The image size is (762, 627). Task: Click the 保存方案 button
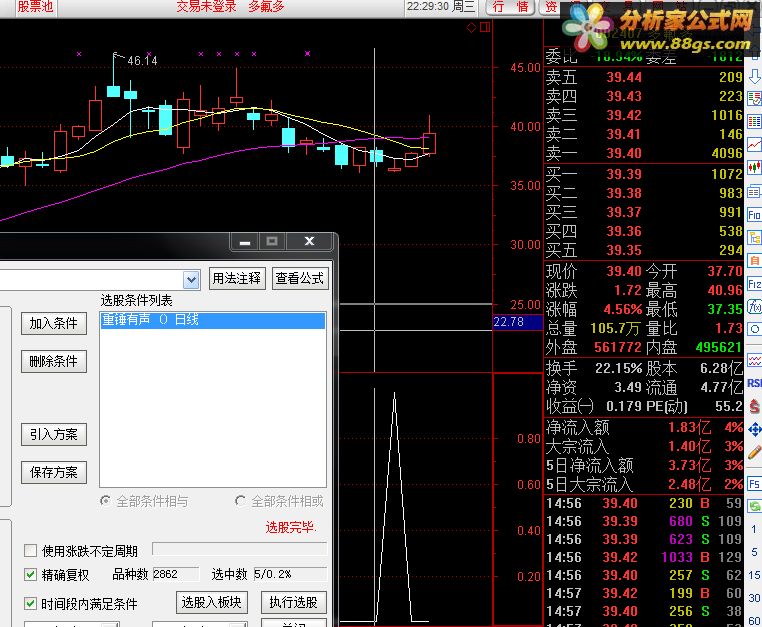[x=53, y=472]
